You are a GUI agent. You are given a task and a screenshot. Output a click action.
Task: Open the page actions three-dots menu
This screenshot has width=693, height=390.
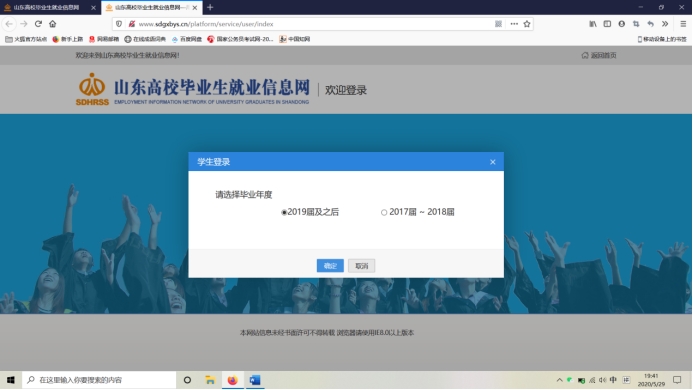click(514, 24)
